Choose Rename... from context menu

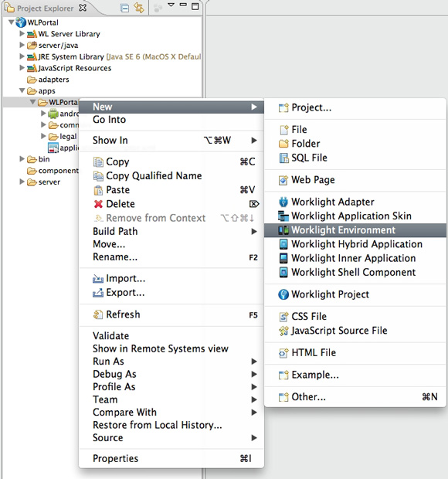pos(171,257)
